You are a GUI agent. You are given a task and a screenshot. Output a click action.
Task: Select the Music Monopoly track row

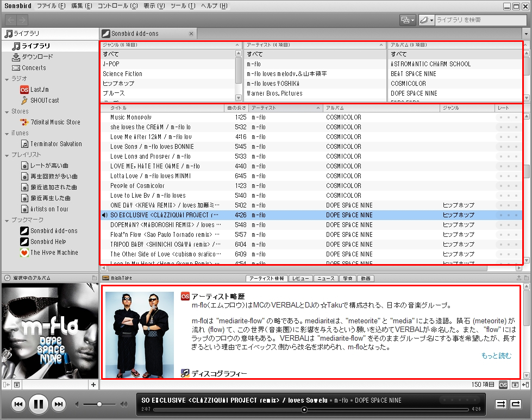(311, 117)
